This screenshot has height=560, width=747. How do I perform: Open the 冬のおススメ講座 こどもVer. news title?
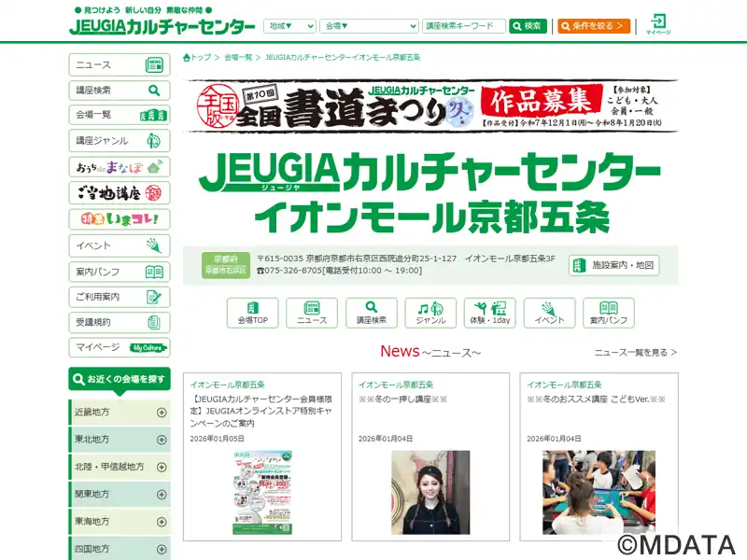(x=596, y=399)
